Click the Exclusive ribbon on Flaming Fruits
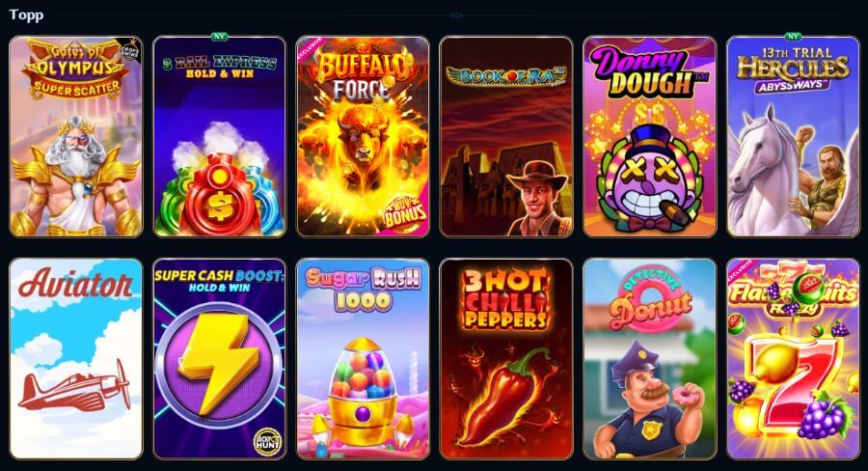 coord(740,271)
